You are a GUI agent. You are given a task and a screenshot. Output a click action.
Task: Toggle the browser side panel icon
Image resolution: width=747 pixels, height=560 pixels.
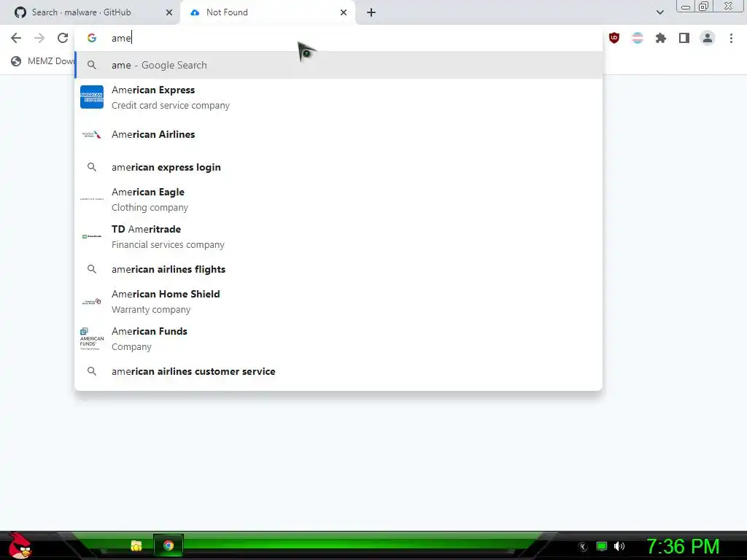(684, 38)
